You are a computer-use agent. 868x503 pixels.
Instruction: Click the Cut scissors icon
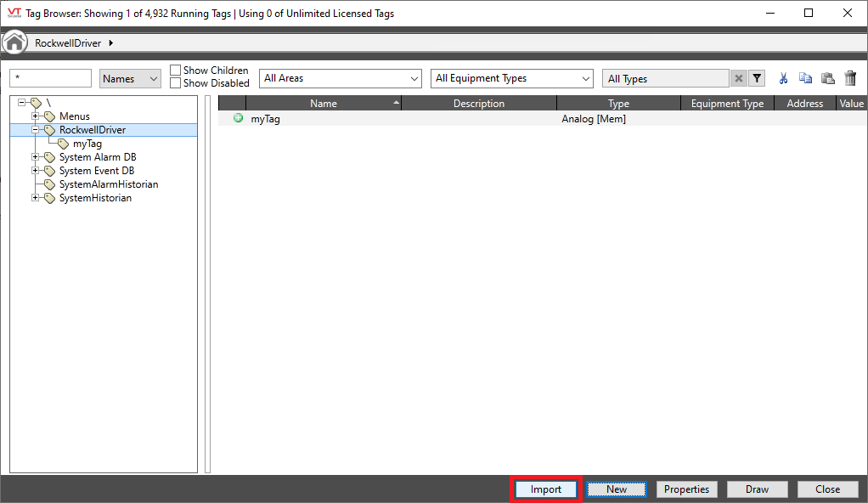pyautogui.click(x=783, y=78)
